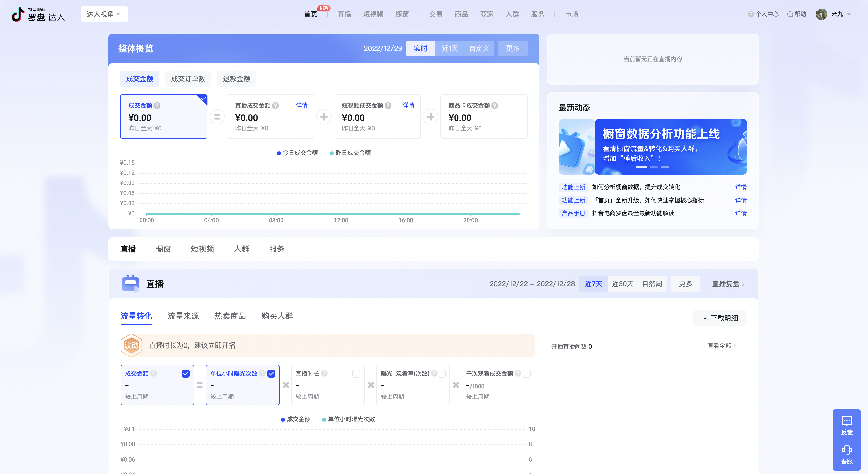Click help icon beside 商品卡成交金额
Image resolution: width=868 pixels, height=474 pixels.
tap(495, 106)
